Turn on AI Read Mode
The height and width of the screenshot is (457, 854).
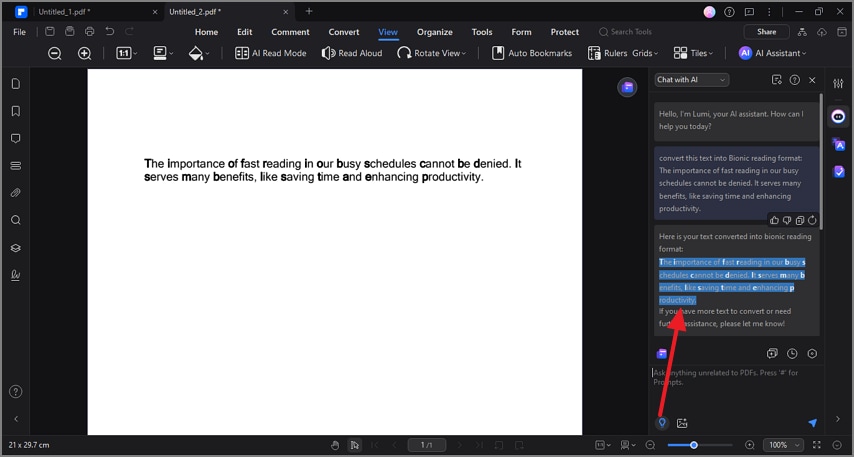[270, 53]
